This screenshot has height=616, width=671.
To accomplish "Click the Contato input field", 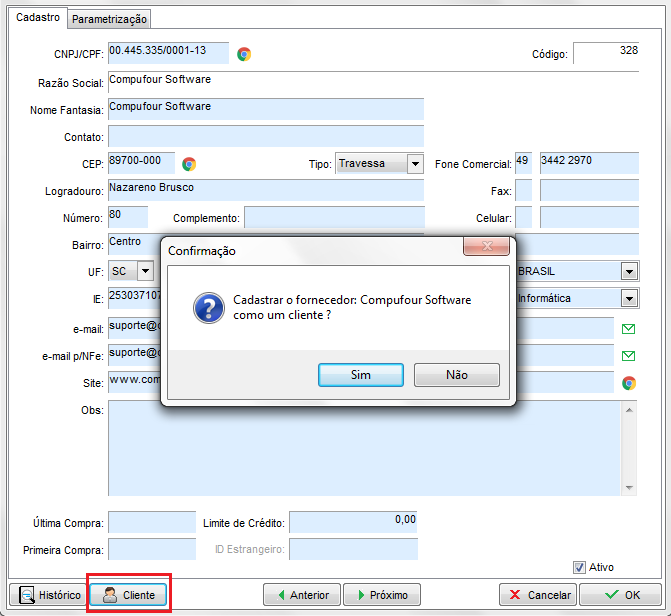I will coord(265,136).
